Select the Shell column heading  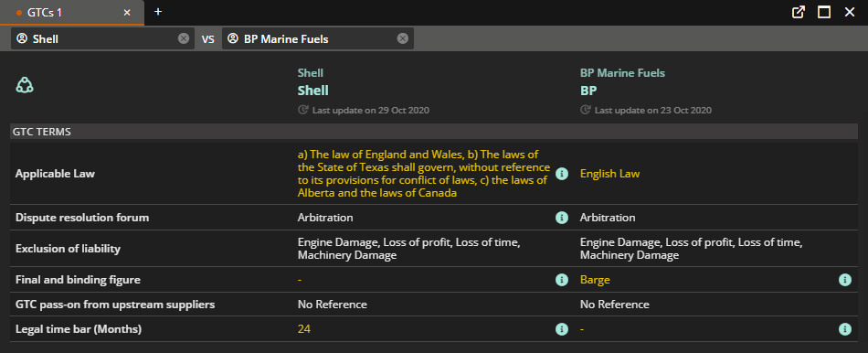click(x=312, y=91)
